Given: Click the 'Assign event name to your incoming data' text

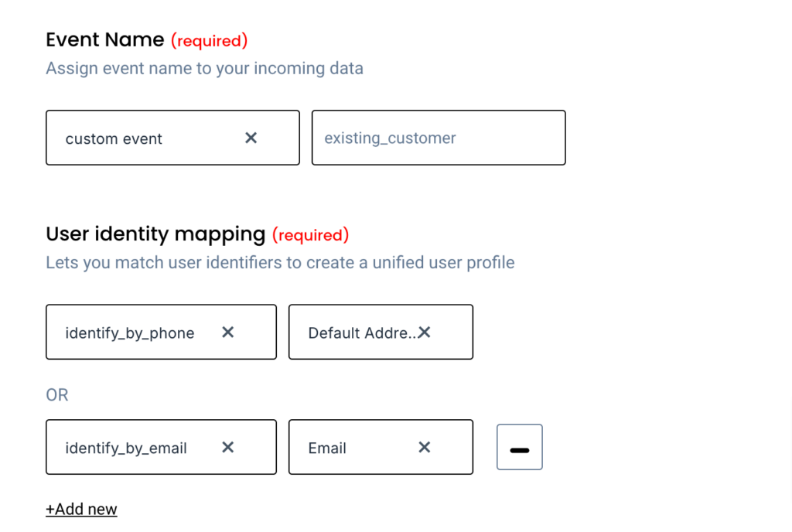Looking at the screenshot, I should coord(204,68).
